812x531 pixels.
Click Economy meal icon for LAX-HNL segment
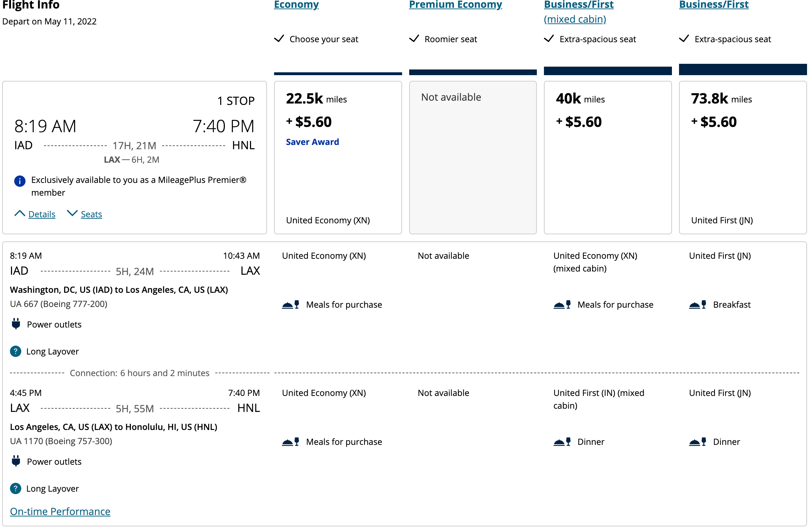[x=290, y=442]
